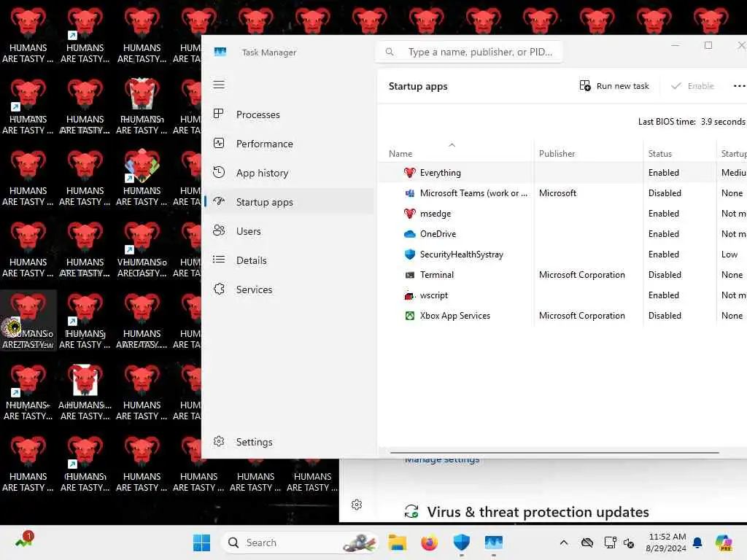Click Terminal's Microsoft Corporation publisher cell
The width and height of the screenshot is (747, 560).
pyautogui.click(x=581, y=275)
